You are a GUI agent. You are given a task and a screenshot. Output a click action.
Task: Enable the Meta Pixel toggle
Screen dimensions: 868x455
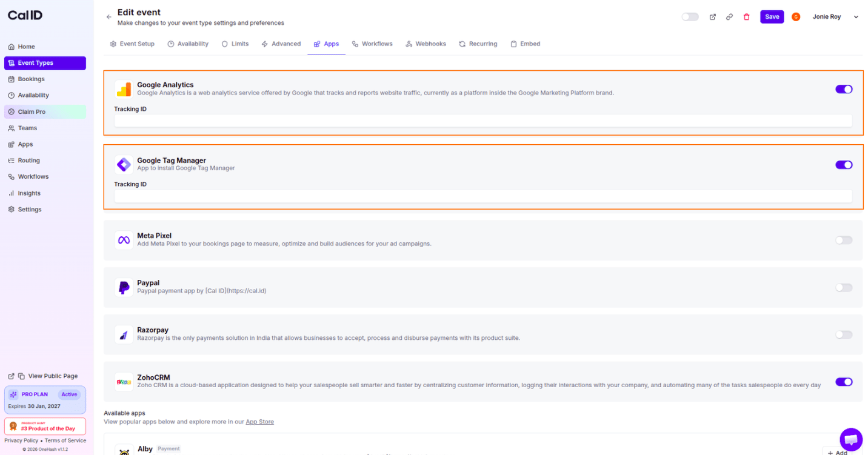coord(844,240)
